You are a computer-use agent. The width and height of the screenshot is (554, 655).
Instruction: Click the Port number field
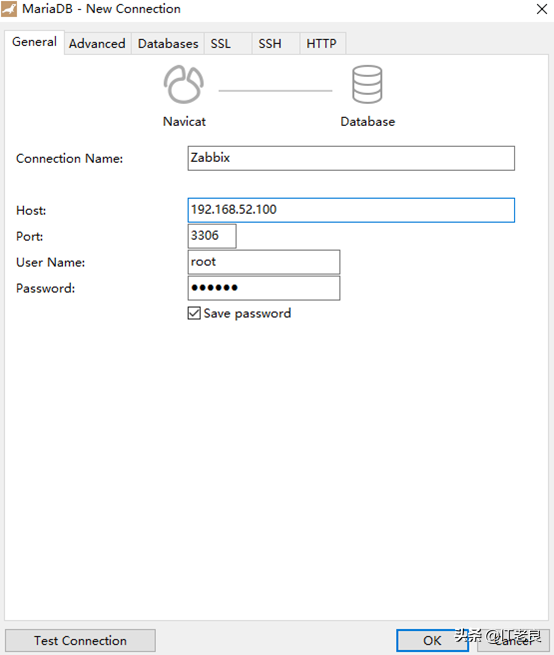[x=212, y=236]
